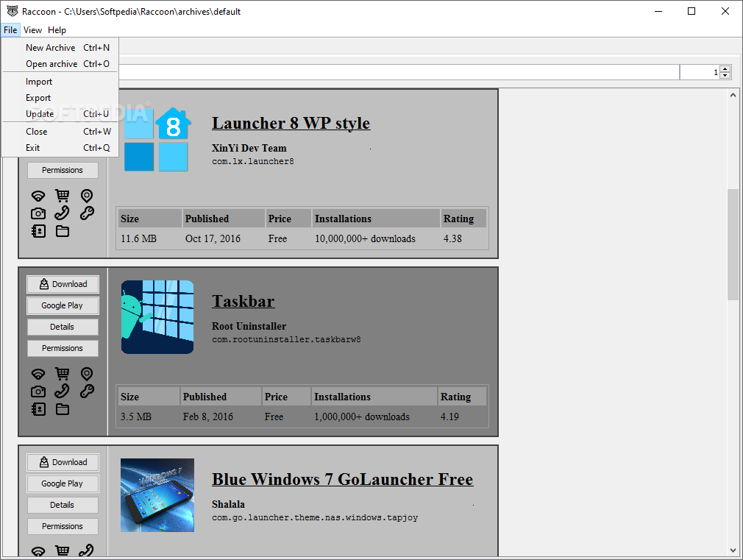Click package name com.go.launcher.theme.nas.windows.tapjoy
This screenshot has height=560, width=743.
pyautogui.click(x=315, y=518)
